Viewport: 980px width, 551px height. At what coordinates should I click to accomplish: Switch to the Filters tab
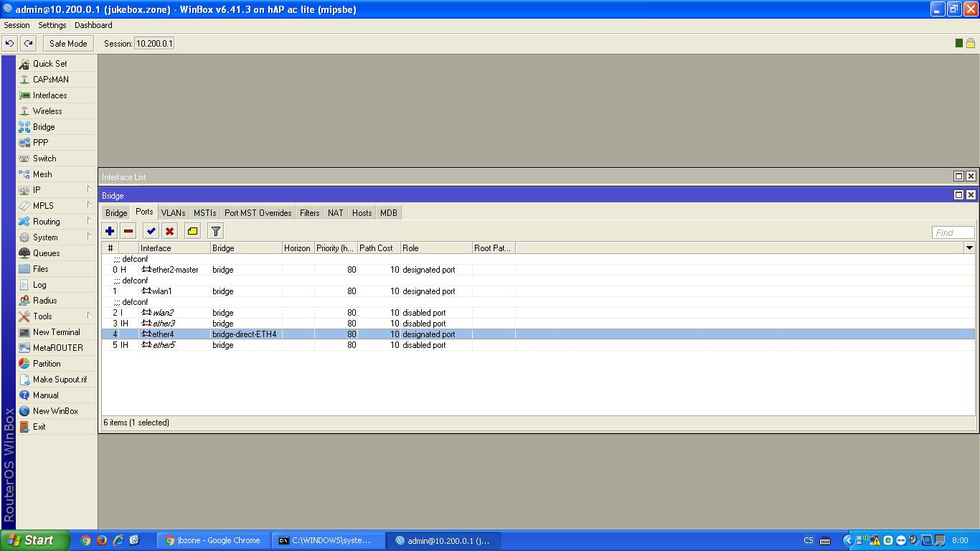pos(310,213)
